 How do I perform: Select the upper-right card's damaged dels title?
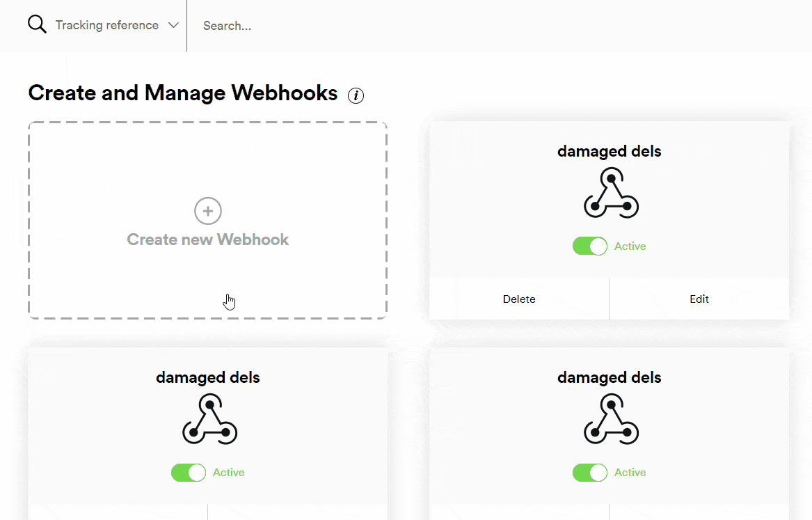point(609,151)
